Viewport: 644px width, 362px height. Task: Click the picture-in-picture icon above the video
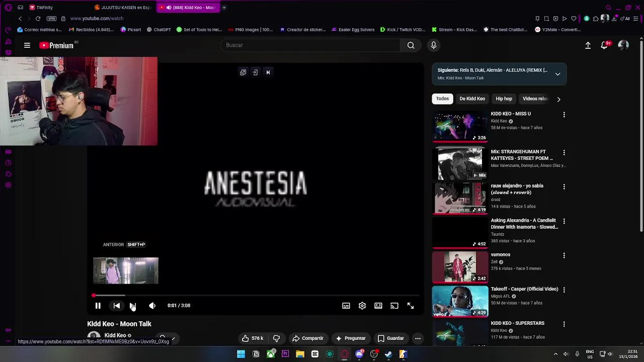click(243, 72)
